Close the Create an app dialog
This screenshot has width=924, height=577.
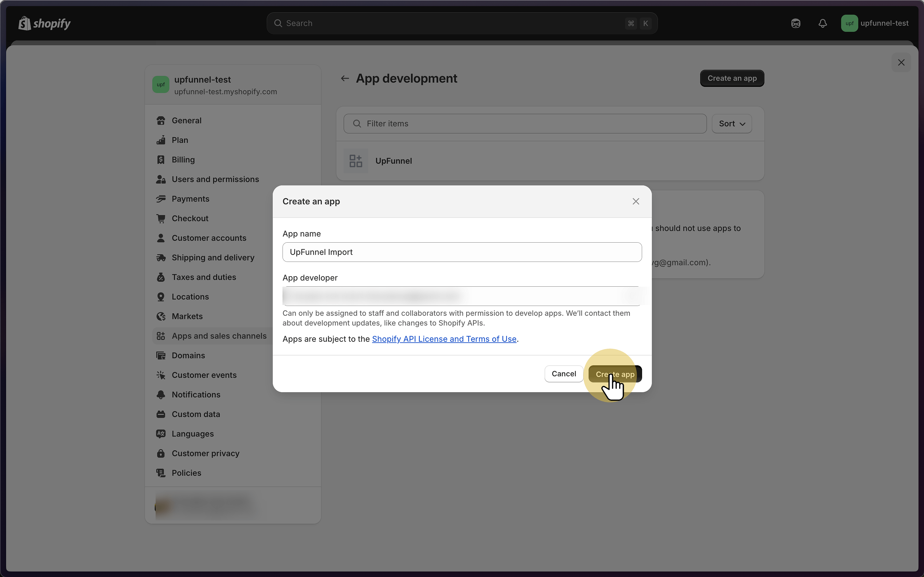click(635, 202)
